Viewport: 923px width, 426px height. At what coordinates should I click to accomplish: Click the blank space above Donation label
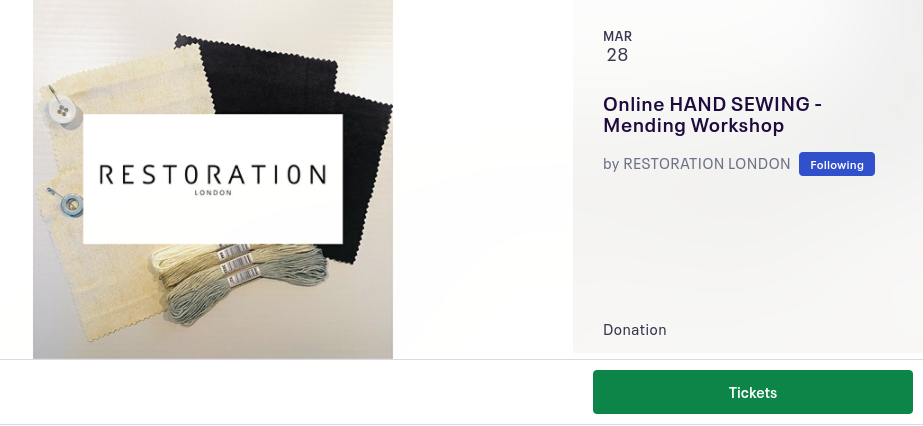coord(740,250)
